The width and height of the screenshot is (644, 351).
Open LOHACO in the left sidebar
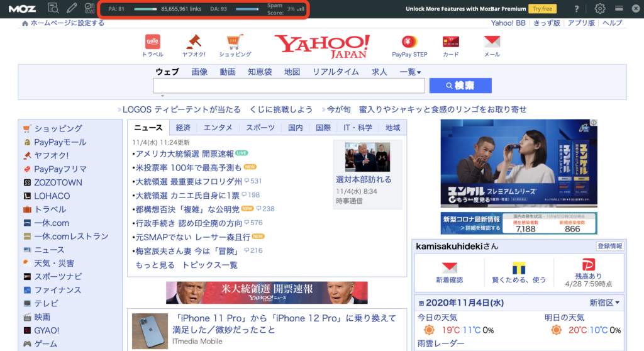(x=52, y=196)
